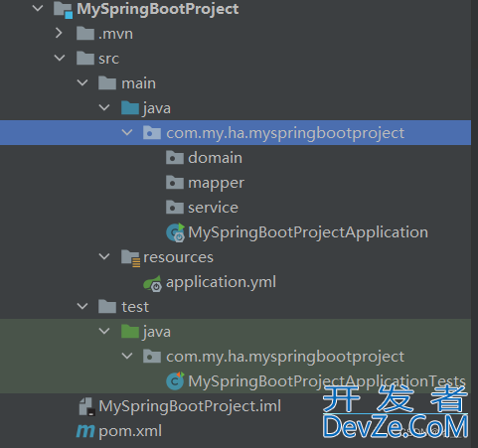Select the src folder name

pyautogui.click(x=108, y=59)
